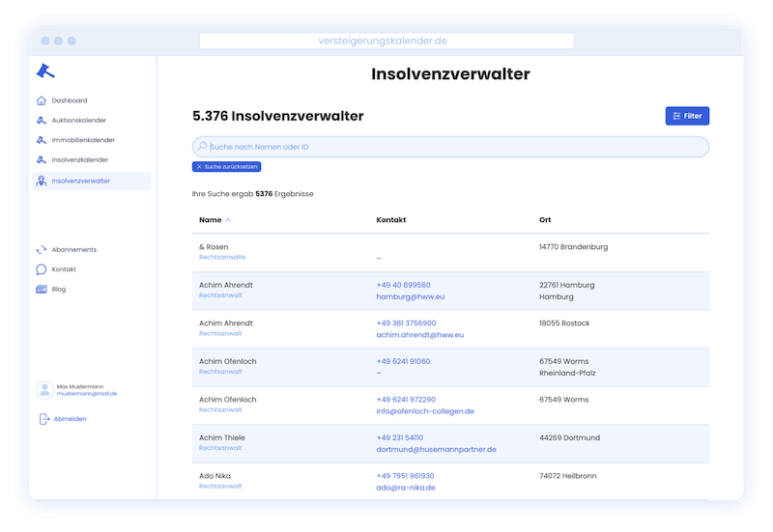Click the Blog newspaper icon

[41, 290]
